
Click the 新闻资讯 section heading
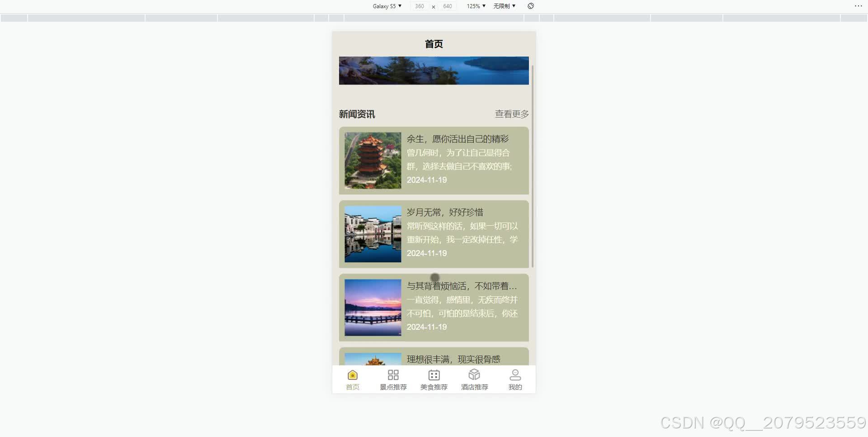tap(357, 114)
